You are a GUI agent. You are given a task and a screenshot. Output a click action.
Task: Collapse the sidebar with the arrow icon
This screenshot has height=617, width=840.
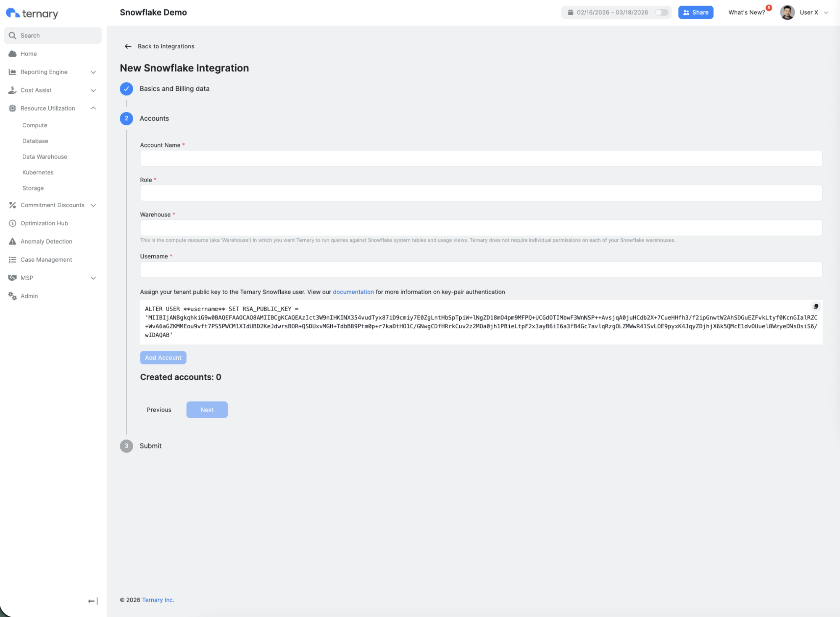click(92, 601)
